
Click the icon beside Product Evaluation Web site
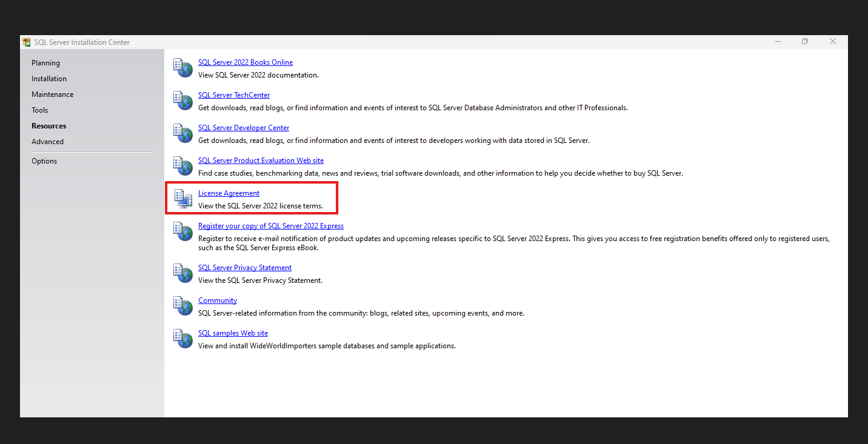182,166
